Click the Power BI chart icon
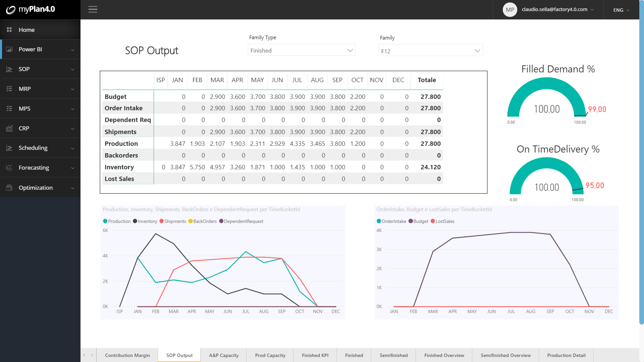Screen dimensions: 644x362 pos(9,49)
